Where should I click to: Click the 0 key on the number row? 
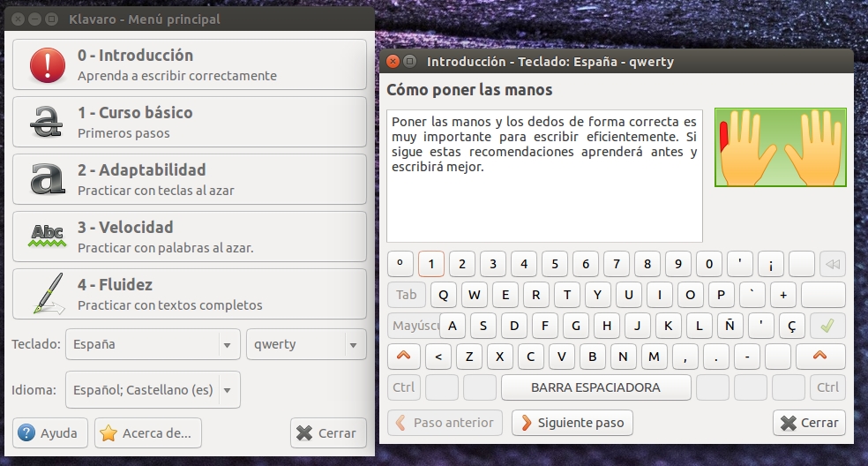click(709, 264)
